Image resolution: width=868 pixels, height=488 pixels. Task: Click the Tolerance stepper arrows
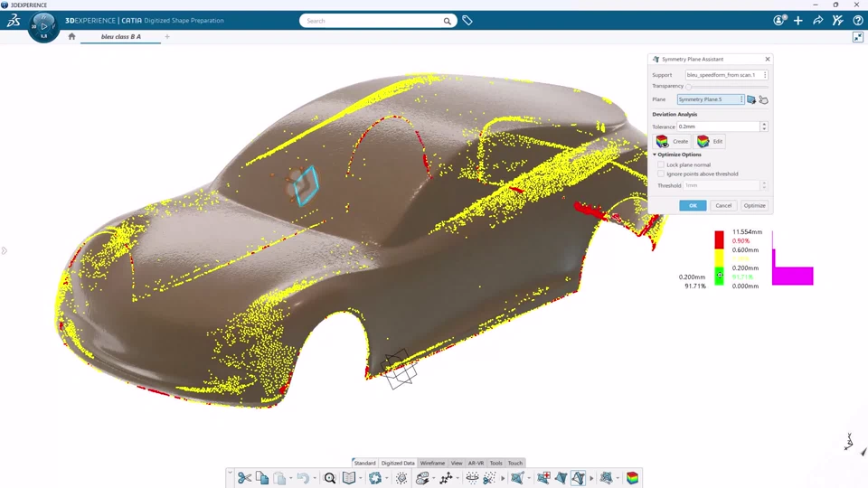764,127
